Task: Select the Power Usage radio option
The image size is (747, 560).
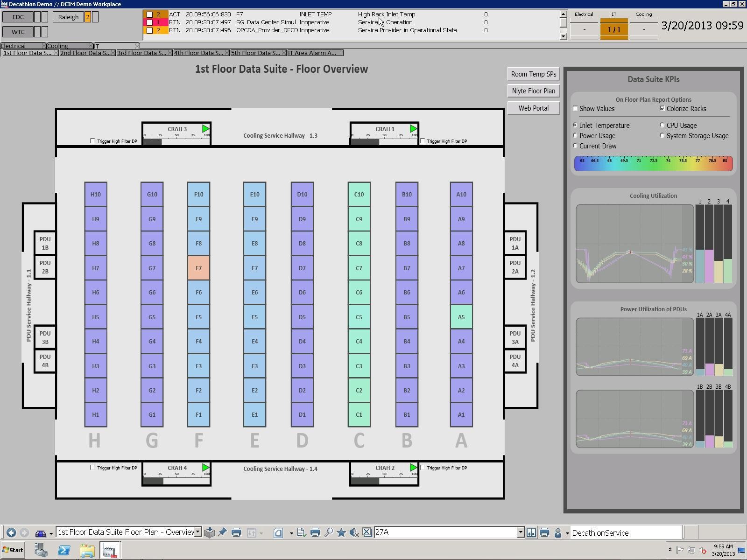Action: click(x=575, y=136)
